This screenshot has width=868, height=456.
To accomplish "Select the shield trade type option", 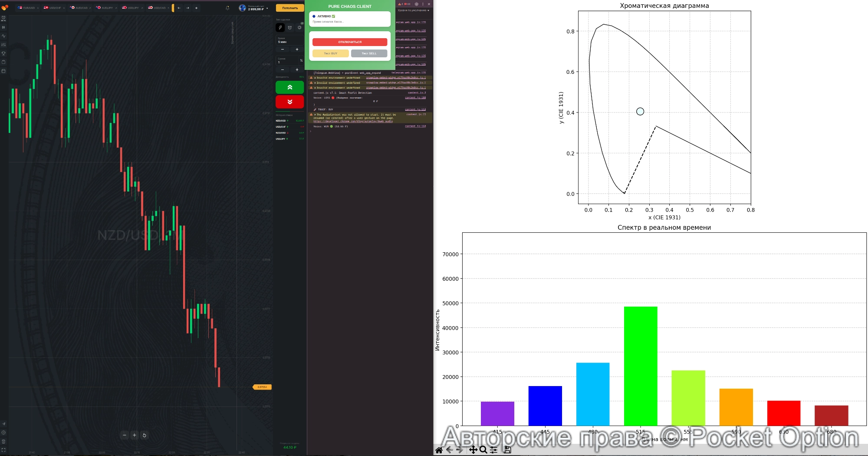I will [x=299, y=27].
